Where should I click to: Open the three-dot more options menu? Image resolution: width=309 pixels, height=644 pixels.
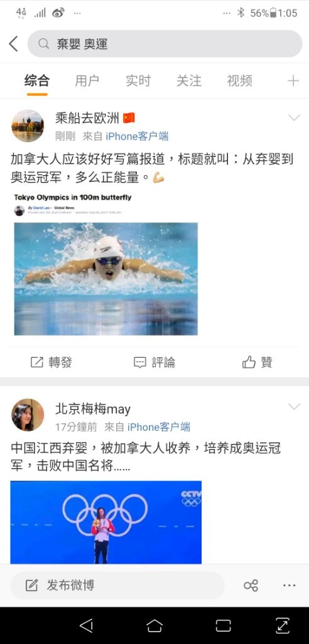(x=290, y=586)
